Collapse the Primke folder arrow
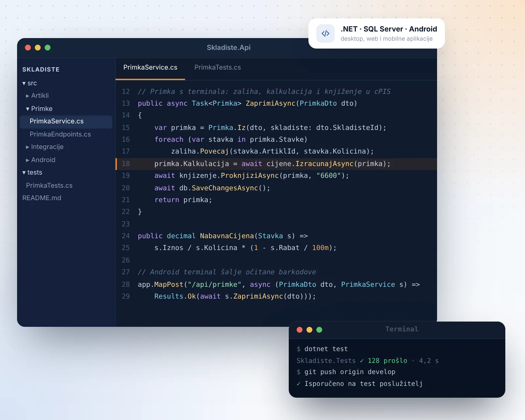 click(x=28, y=109)
